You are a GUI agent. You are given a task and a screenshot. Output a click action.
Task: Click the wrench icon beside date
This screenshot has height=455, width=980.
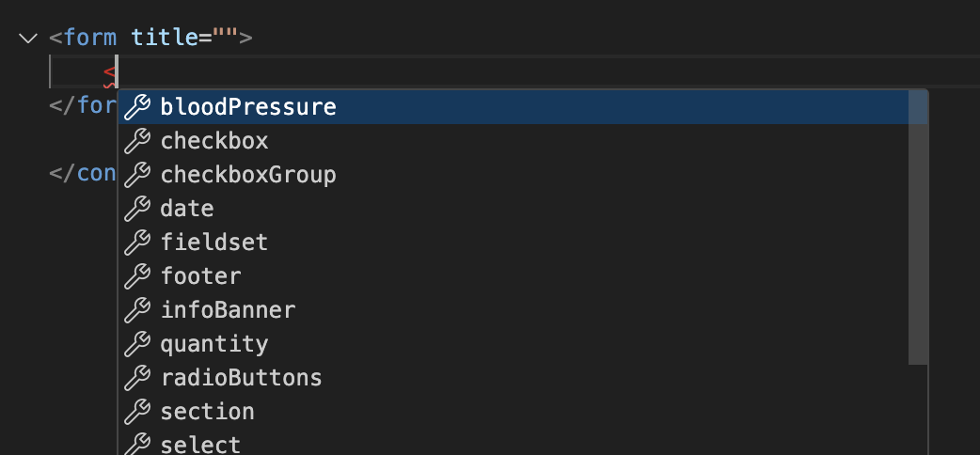[138, 209]
